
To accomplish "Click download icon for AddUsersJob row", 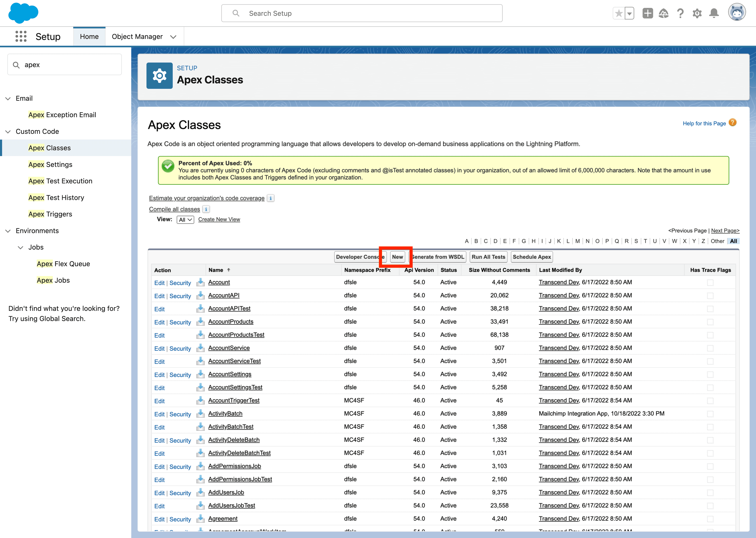I will [x=200, y=493].
